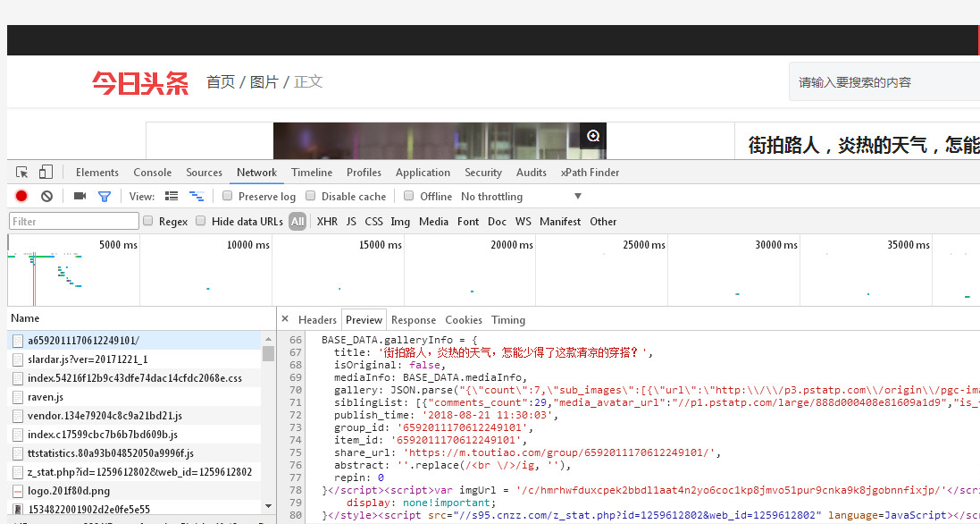Toggle the Offline checkbox
This screenshot has height=524, width=980.
pyautogui.click(x=409, y=196)
